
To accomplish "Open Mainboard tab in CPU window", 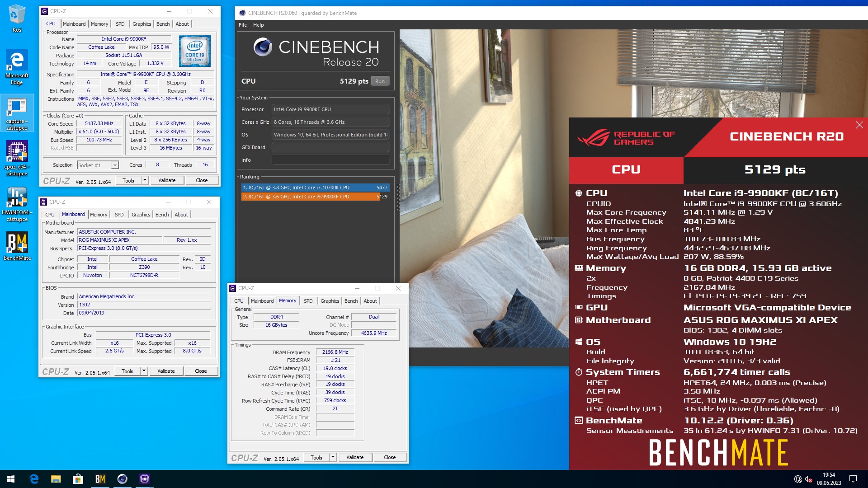I will click(74, 24).
